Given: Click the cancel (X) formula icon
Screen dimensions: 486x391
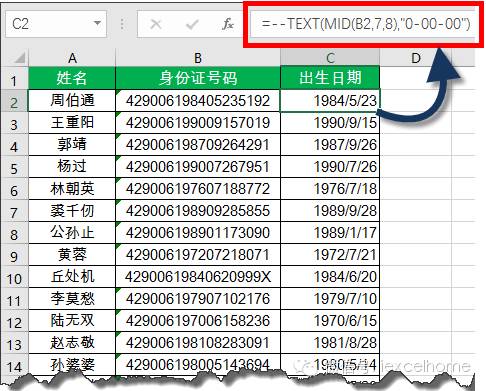Looking at the screenshot, I should point(155,24).
